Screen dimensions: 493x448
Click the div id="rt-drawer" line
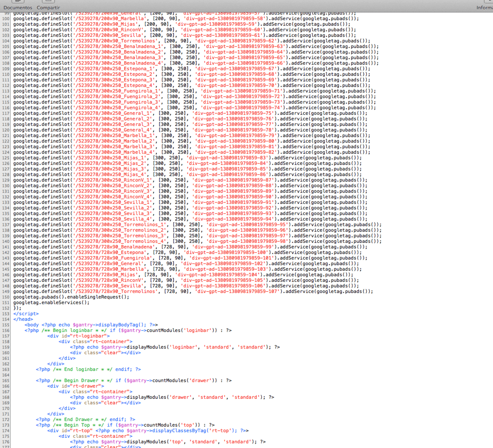(x=76, y=386)
